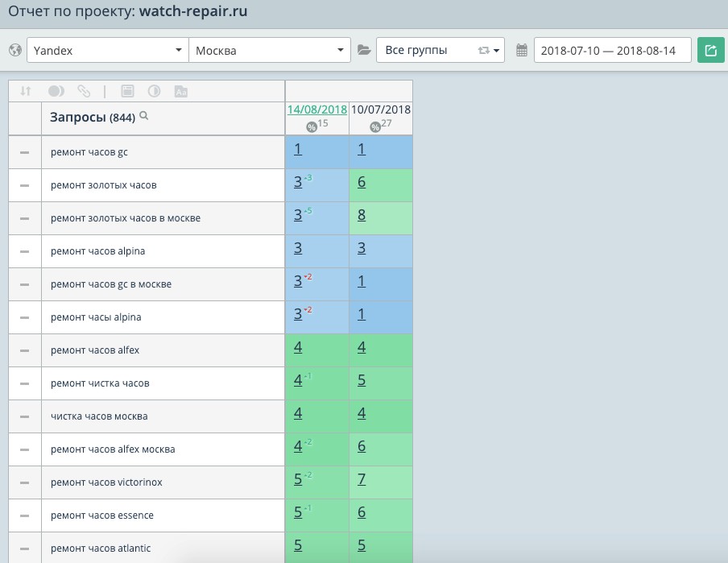Open 14/08/2018 position 3 for ремонт часов alpina
Screen dimensions: 728x563
coord(298,249)
